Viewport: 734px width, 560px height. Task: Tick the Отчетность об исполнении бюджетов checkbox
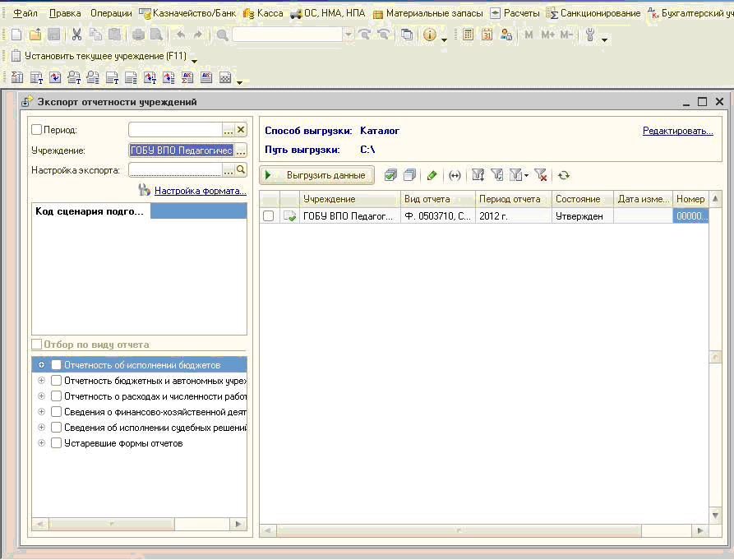[56, 365]
